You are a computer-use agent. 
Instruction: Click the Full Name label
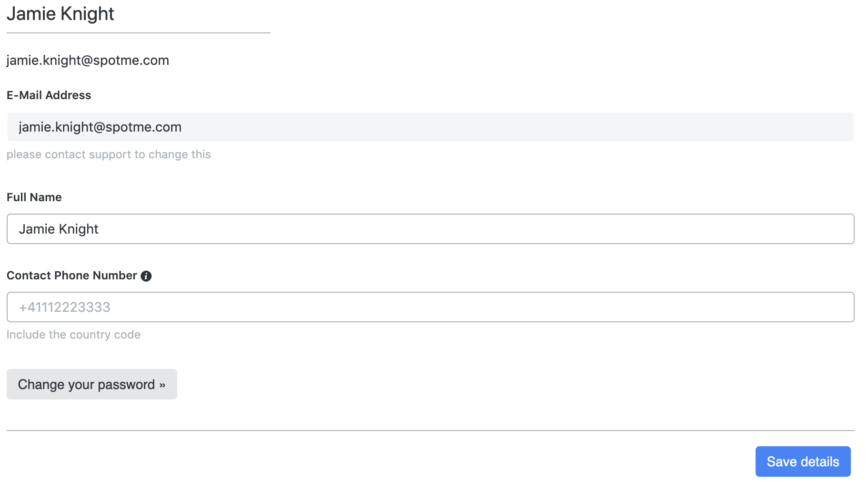34,197
